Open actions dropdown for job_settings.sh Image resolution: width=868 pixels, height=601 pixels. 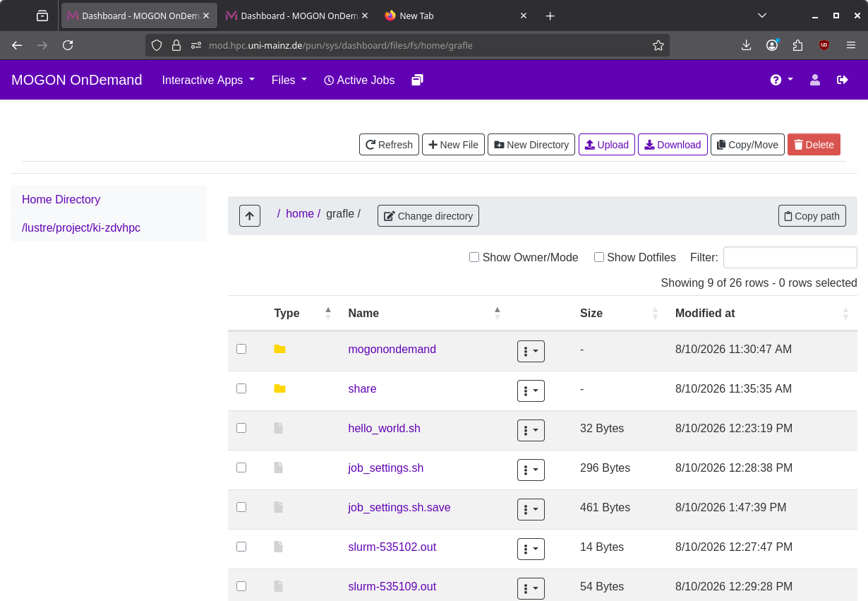531,470
